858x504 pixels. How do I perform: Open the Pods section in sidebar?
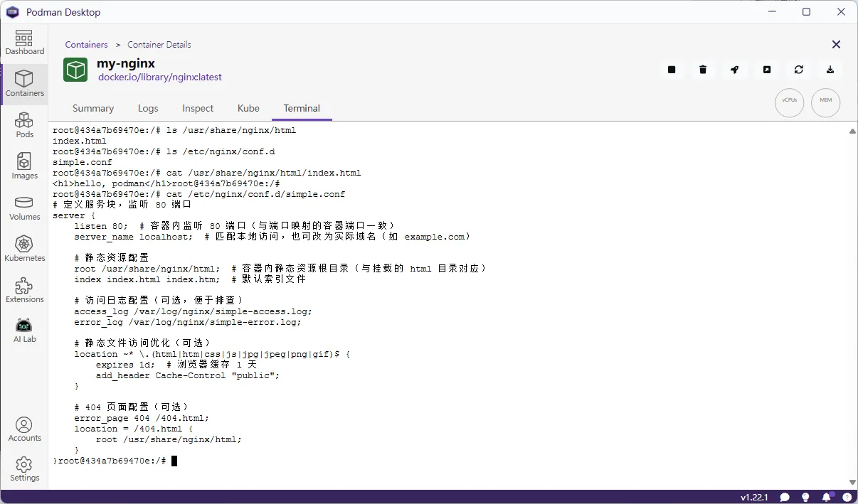(x=24, y=125)
